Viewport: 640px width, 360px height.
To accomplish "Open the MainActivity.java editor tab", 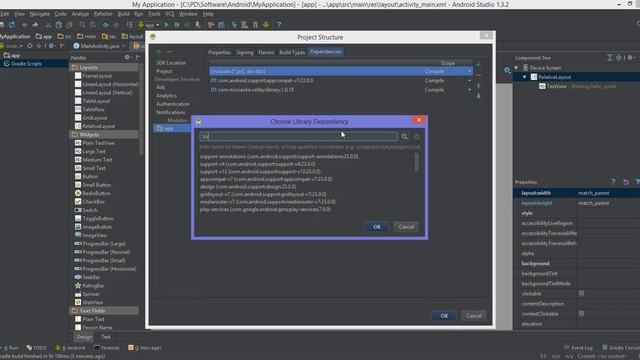I will (100, 46).
